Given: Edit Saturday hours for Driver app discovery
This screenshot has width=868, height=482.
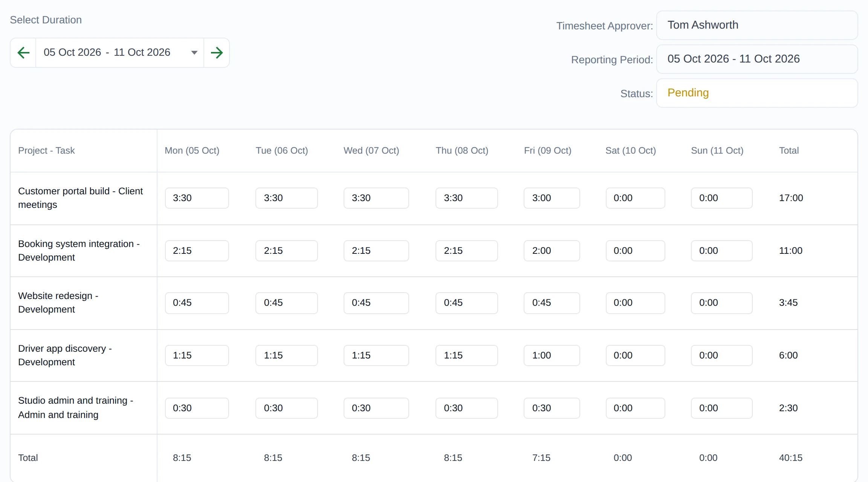Looking at the screenshot, I should click(x=636, y=355).
